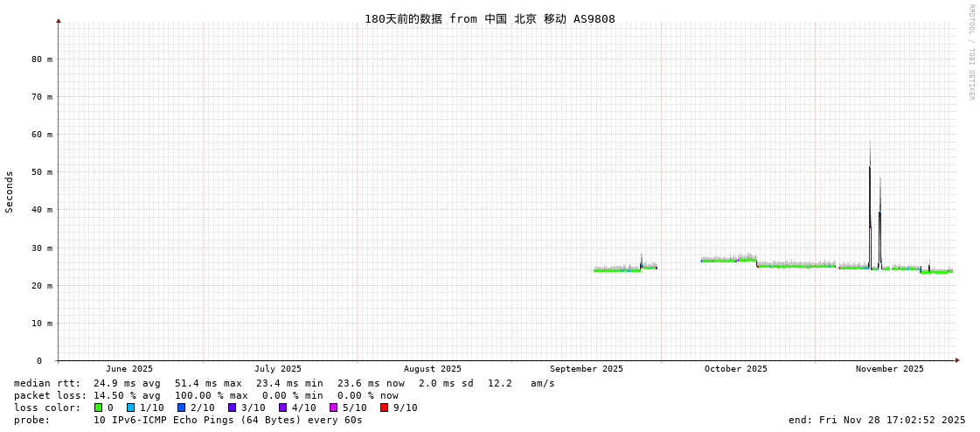Screen dimensions: 980x432
Task: Click the light blue 1/10 loss swatch
Action: click(x=131, y=408)
